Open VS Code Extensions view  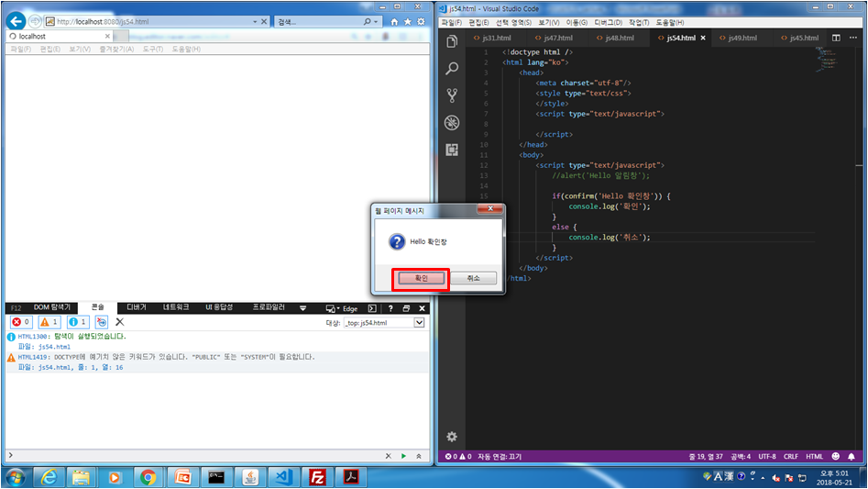(452, 150)
